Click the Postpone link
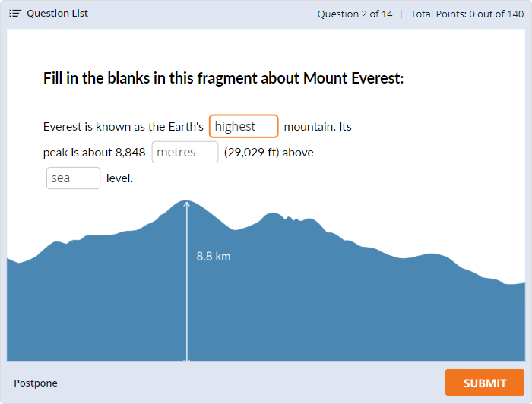The height and width of the screenshot is (404, 532). [36, 383]
